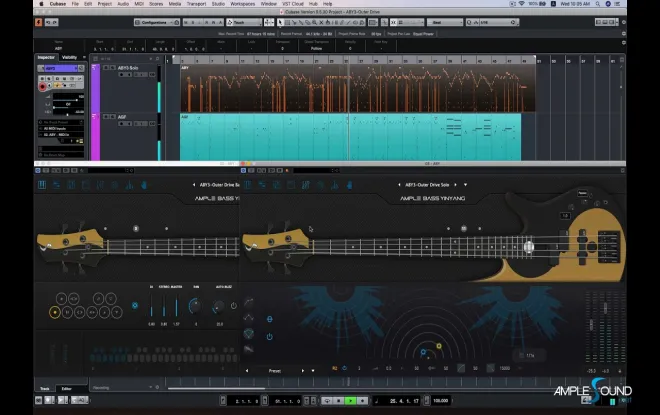The width and height of the screenshot is (660, 415).
Task: Open the Workspaces menu
Action: tap(242, 4)
